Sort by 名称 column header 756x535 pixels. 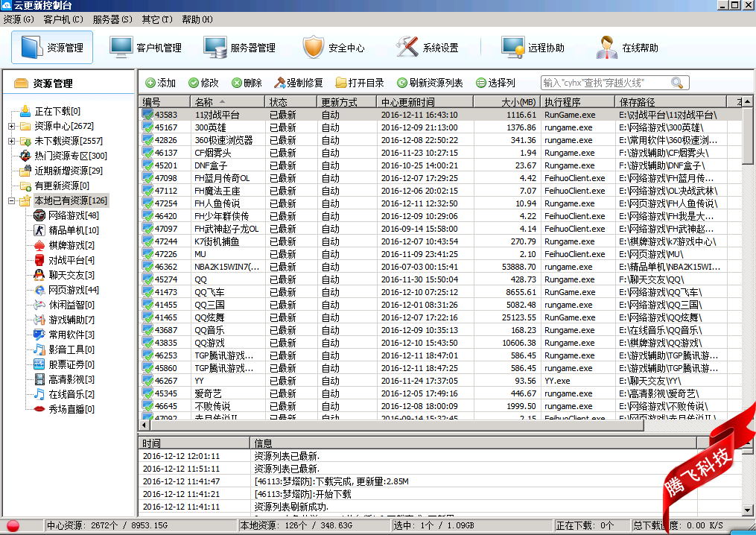228,102
